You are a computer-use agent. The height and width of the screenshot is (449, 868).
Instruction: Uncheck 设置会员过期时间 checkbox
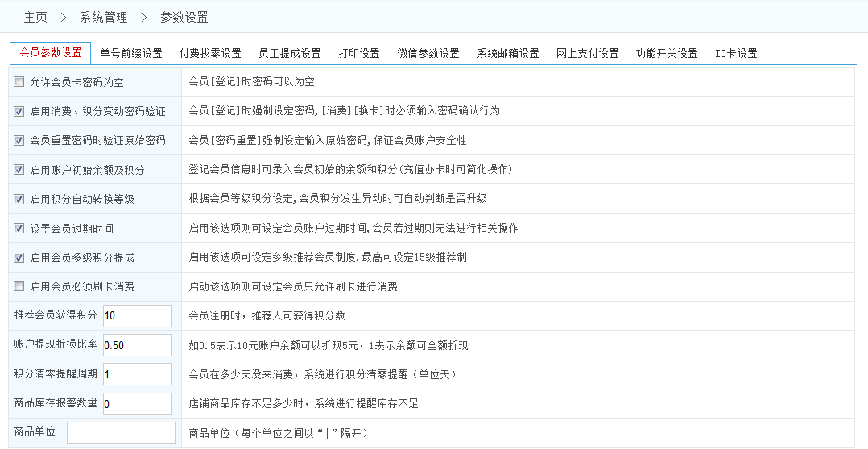pos(19,229)
